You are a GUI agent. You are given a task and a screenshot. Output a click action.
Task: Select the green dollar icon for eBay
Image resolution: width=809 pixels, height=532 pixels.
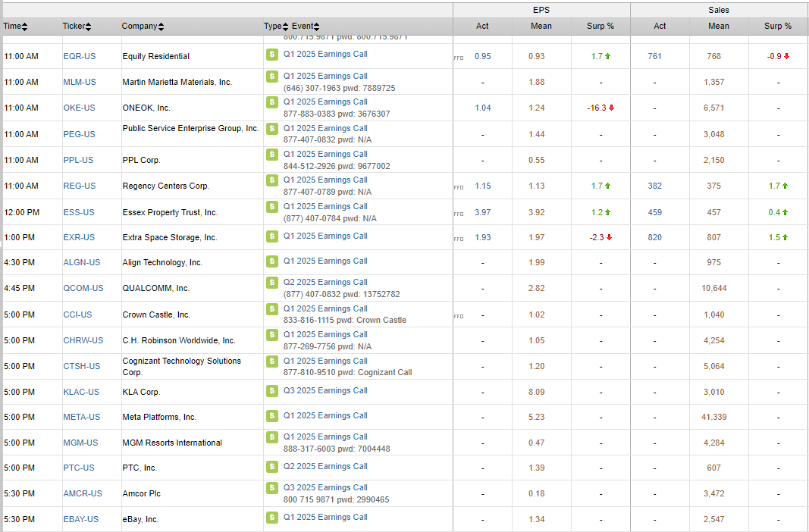tap(272, 518)
